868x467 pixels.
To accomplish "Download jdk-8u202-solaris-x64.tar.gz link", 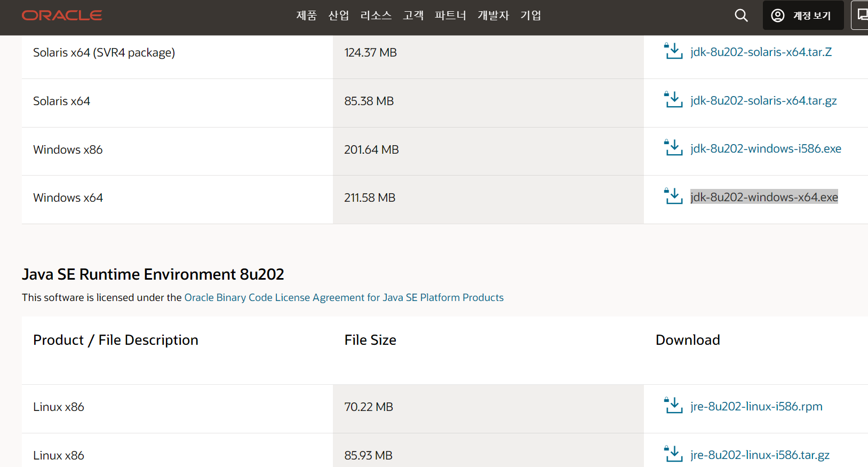I will 763,100.
